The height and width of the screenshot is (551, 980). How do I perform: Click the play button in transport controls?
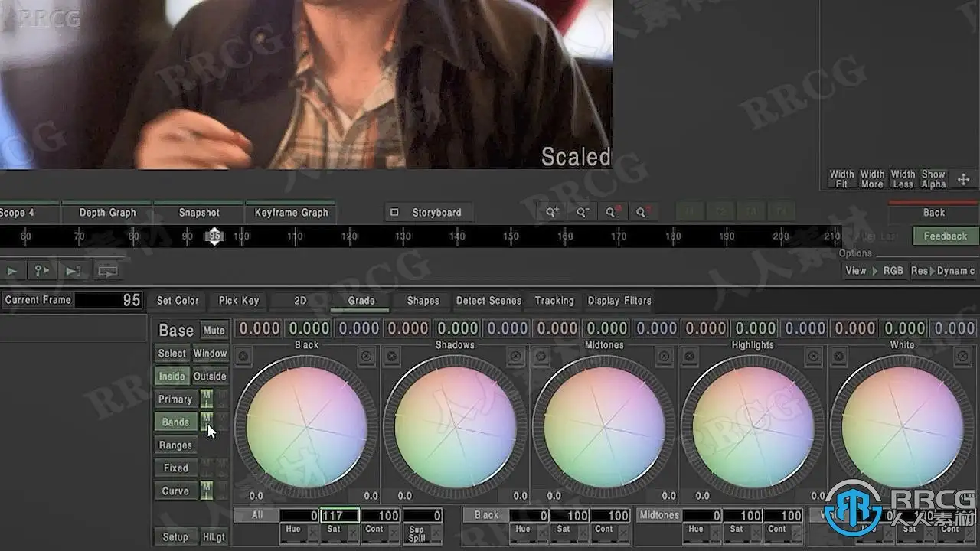point(11,271)
